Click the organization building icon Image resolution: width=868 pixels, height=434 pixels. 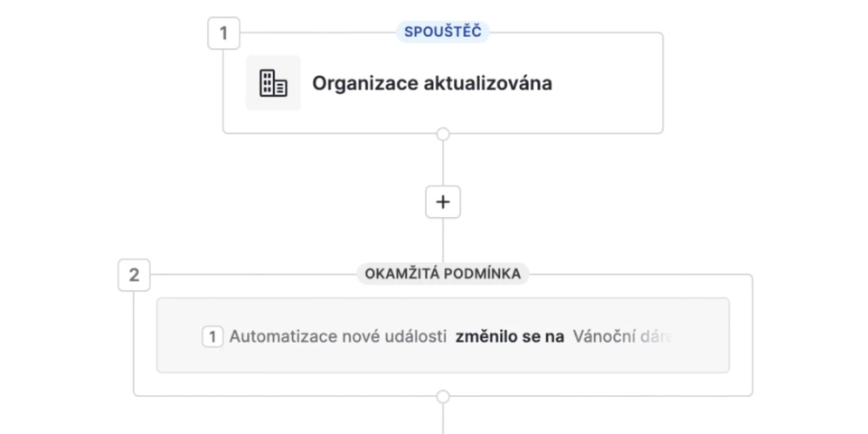click(x=273, y=83)
